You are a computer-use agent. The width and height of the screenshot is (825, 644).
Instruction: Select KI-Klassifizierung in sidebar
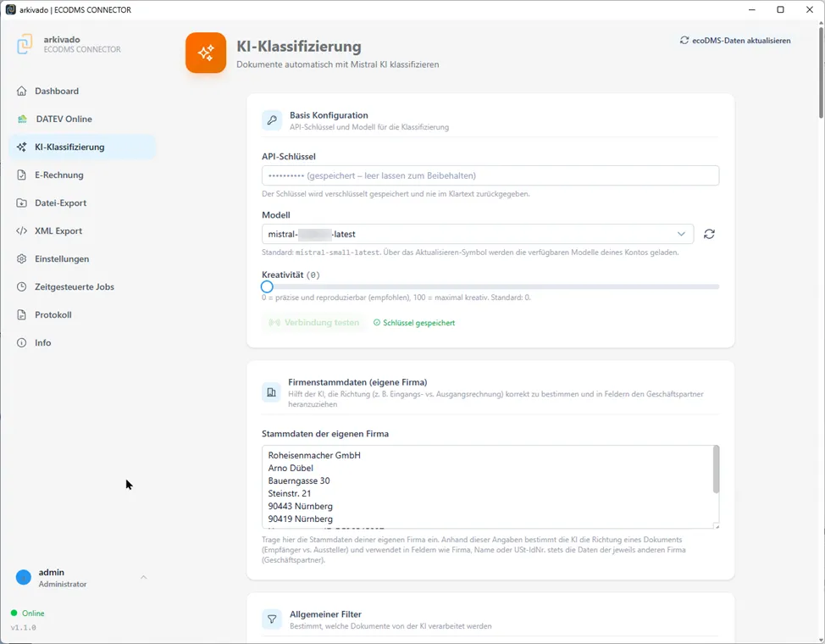(x=82, y=147)
